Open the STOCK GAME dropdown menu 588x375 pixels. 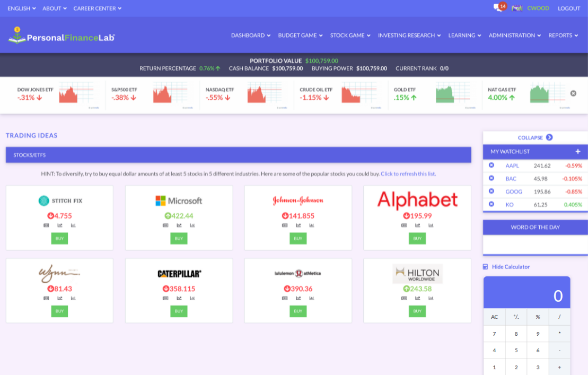pos(350,35)
